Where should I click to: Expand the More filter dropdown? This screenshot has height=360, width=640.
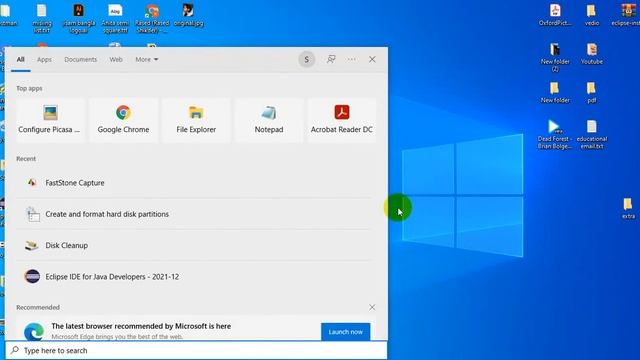coord(147,60)
